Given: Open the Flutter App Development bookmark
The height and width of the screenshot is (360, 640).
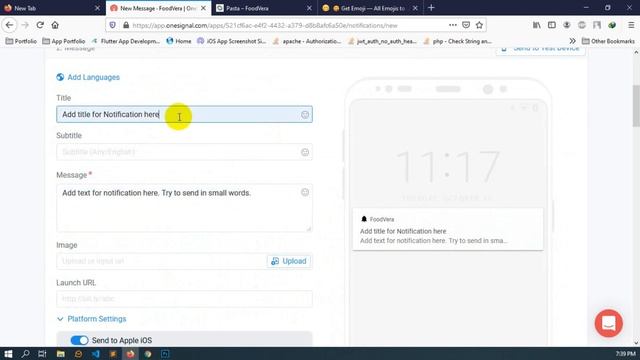Looking at the screenshot, I should (126, 41).
